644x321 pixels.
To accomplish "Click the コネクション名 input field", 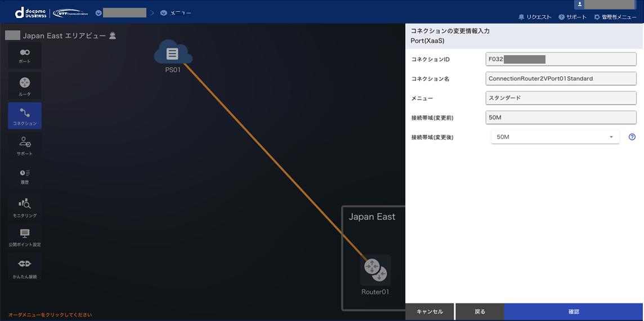I will 561,79.
